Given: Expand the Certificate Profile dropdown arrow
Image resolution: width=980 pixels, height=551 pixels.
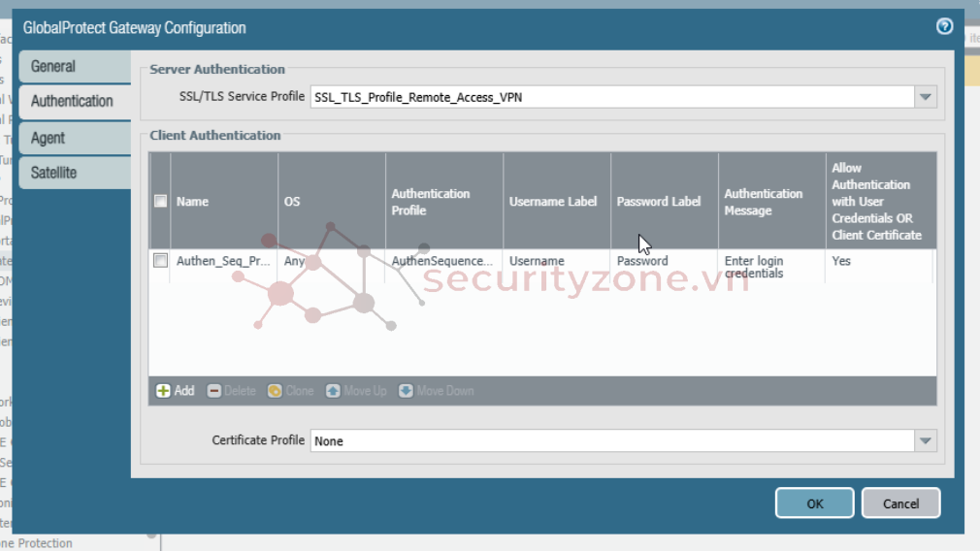Looking at the screenshot, I should [x=926, y=441].
